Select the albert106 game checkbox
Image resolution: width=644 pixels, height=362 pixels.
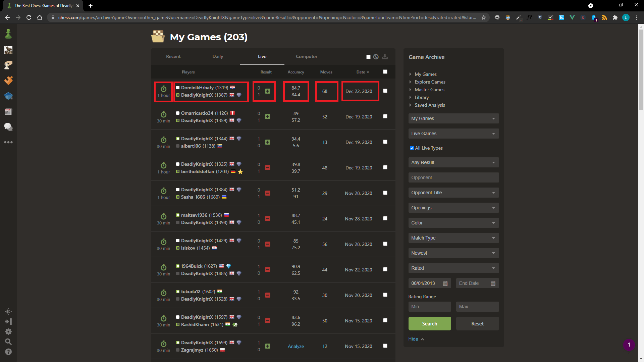(x=385, y=142)
